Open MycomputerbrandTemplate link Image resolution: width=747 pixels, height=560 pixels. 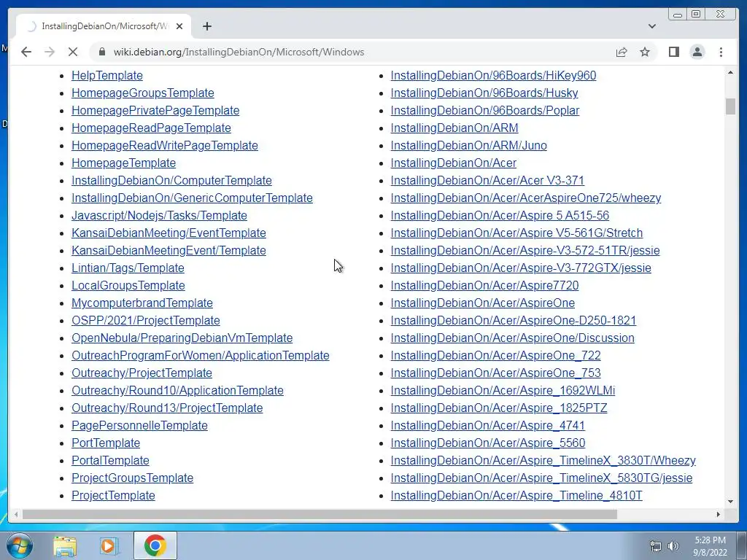point(142,303)
